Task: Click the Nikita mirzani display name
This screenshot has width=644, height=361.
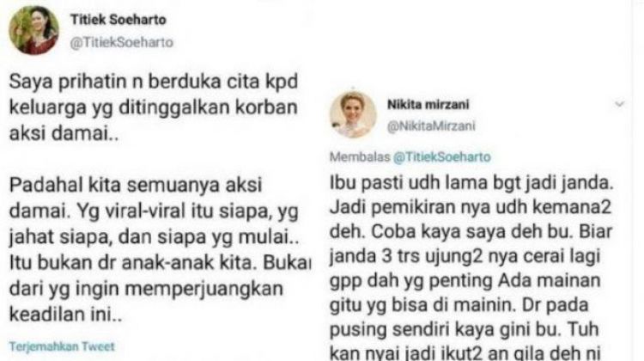Action: [428, 105]
